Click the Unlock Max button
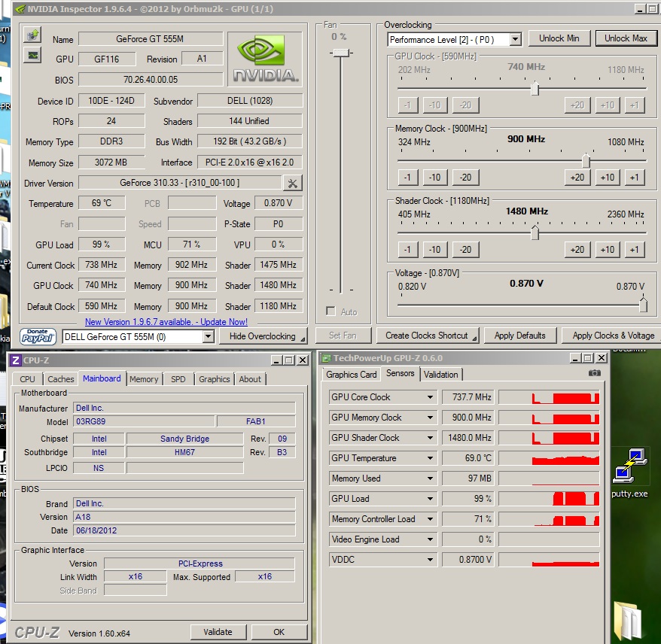Viewport: 661px width, 644px height. click(x=626, y=38)
